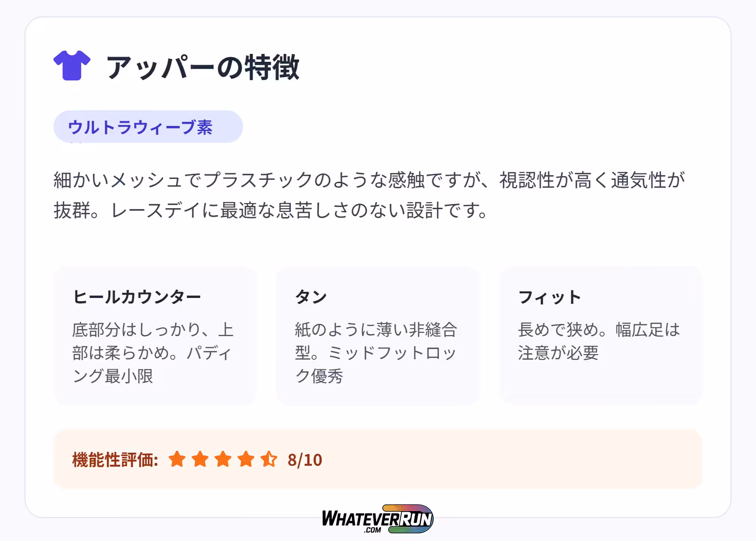The image size is (756, 541).
Task: Select the フィット card title
Action: click(x=550, y=297)
